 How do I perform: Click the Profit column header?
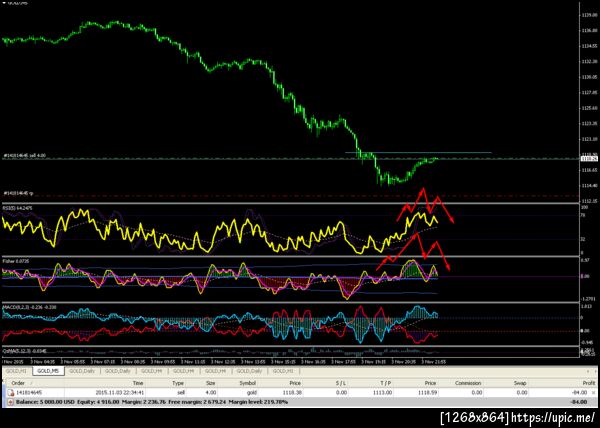589,383
